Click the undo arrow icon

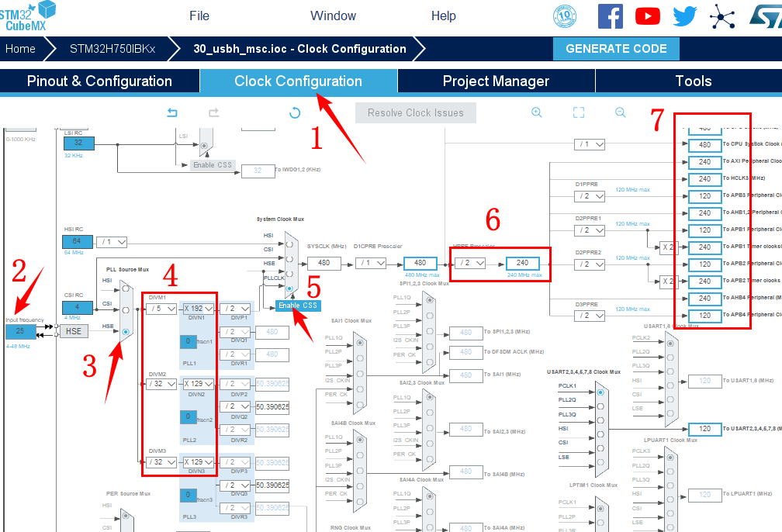click(x=172, y=112)
